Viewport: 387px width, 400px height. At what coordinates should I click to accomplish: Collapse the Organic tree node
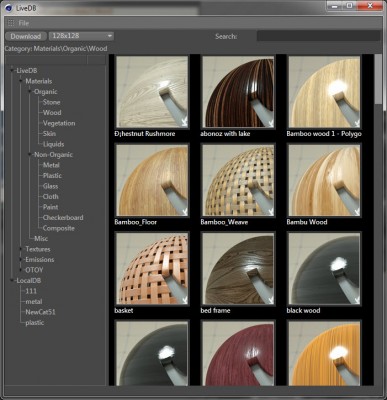30,92
